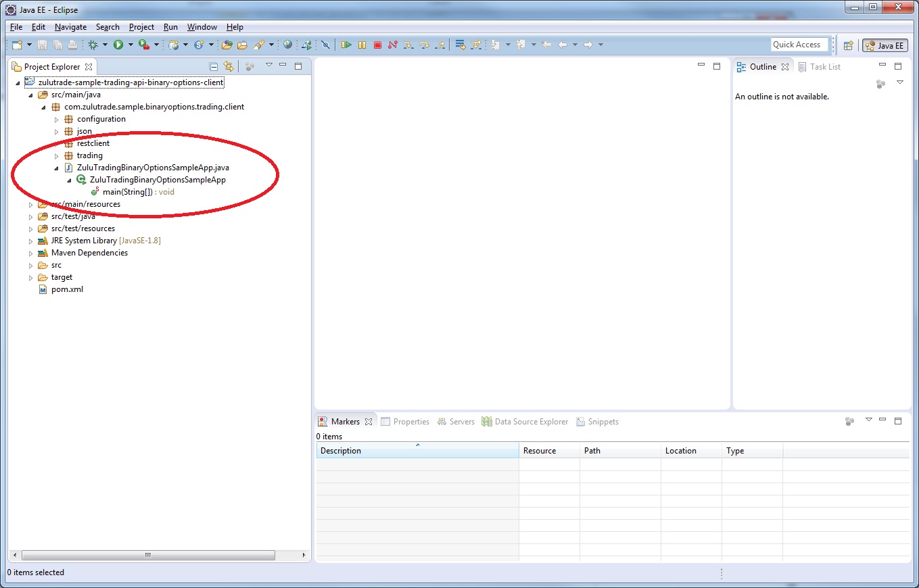Click Collapse All in Project Explorer
This screenshot has height=588, width=919.
(x=214, y=66)
